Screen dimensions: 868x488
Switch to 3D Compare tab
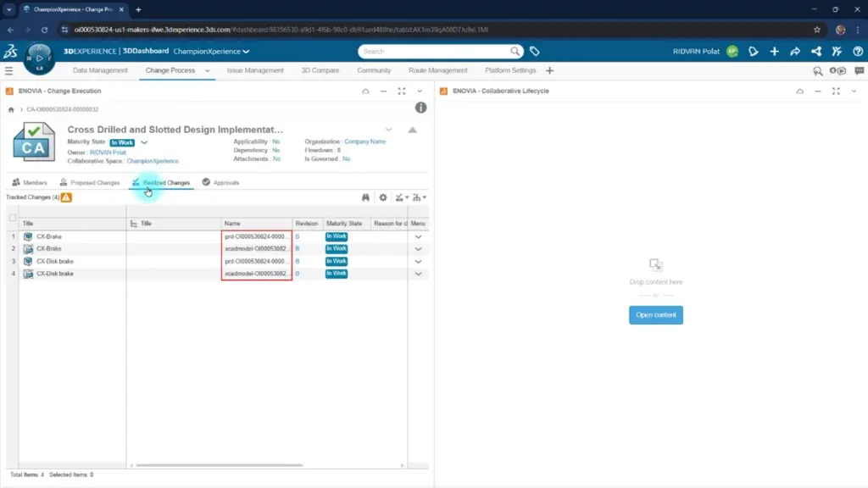tap(320, 71)
